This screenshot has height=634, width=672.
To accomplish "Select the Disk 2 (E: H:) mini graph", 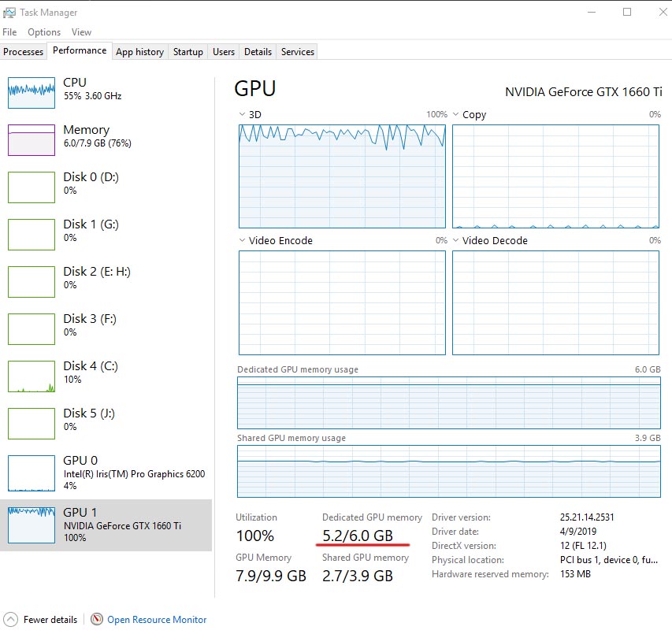I will point(32,282).
